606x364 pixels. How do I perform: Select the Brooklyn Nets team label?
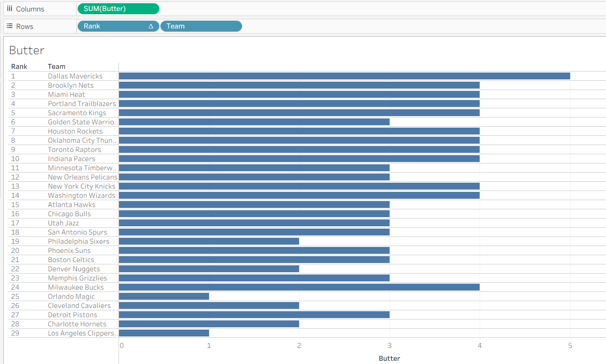coord(71,85)
